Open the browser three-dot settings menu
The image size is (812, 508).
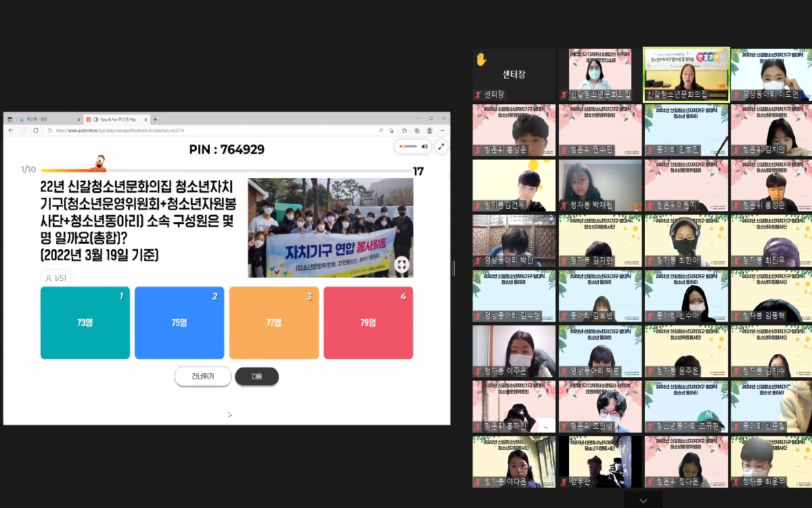tap(442, 130)
